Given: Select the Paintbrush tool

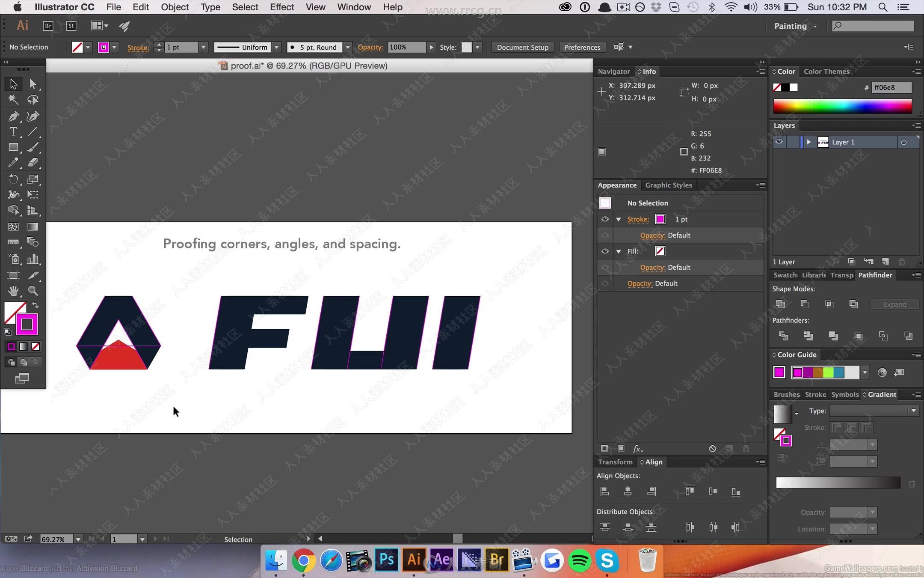Looking at the screenshot, I should click(33, 147).
